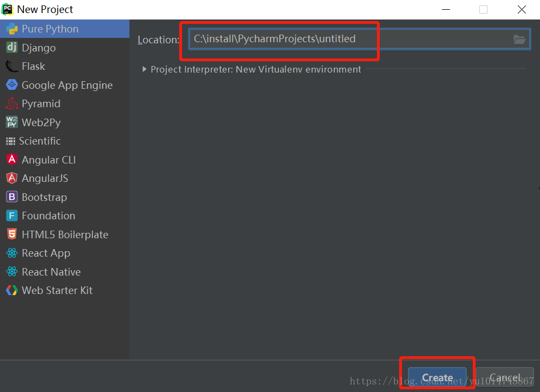
Task: Choose HTML5 Boilerplate label
Action: [65, 234]
